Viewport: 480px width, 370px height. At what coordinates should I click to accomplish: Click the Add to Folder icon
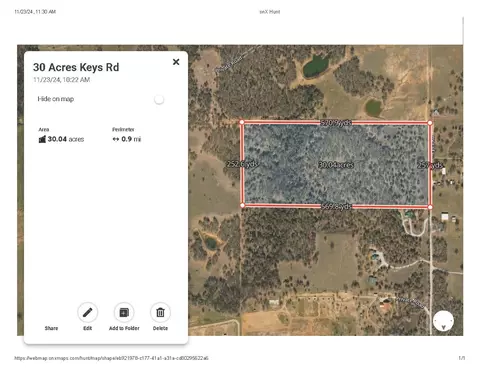click(x=124, y=312)
